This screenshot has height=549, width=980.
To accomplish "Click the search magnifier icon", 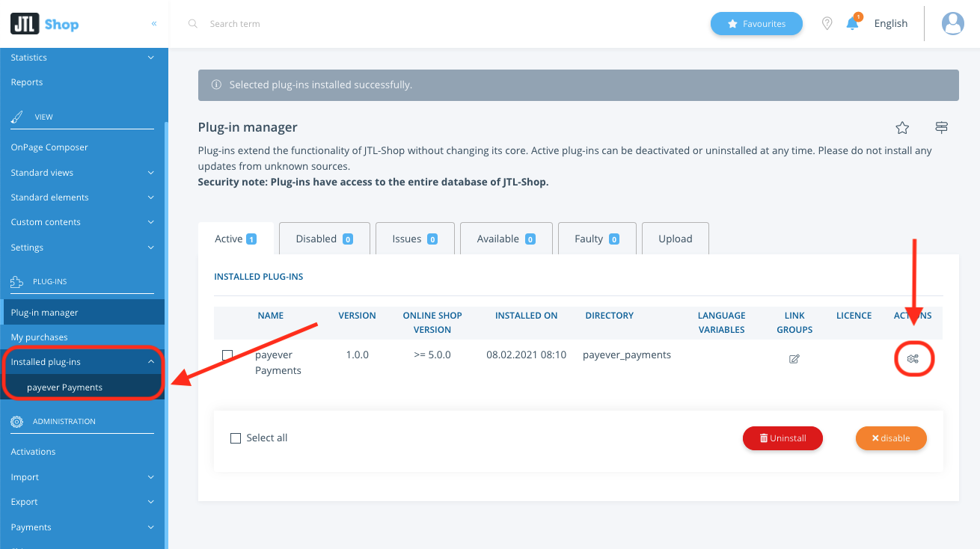I will tap(193, 24).
